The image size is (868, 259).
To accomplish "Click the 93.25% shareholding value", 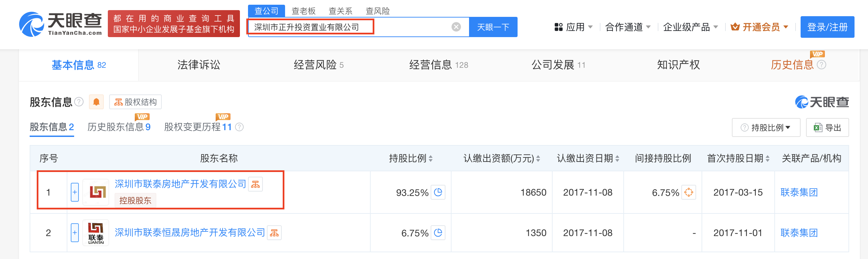I will pos(412,193).
